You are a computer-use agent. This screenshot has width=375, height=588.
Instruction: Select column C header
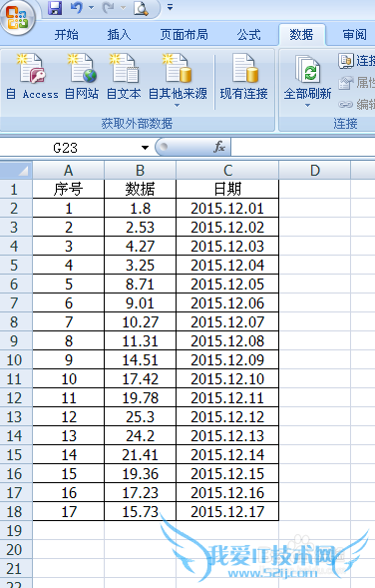coord(227,171)
